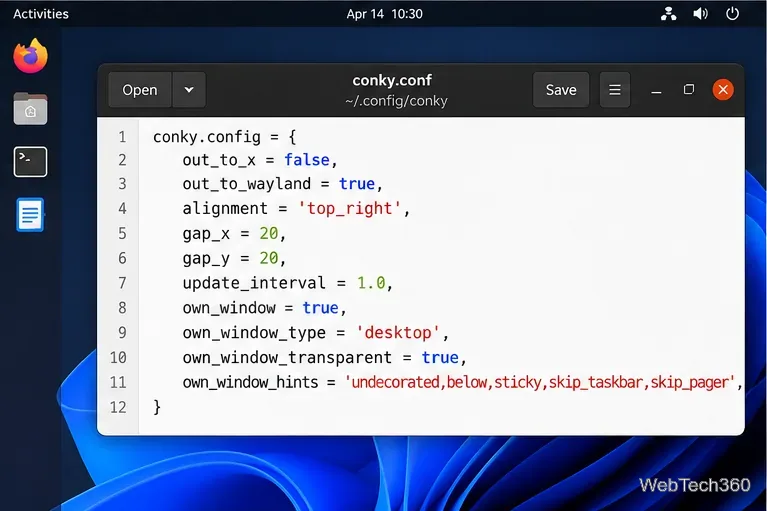Click the 'top_right' alignment string

[350, 209]
